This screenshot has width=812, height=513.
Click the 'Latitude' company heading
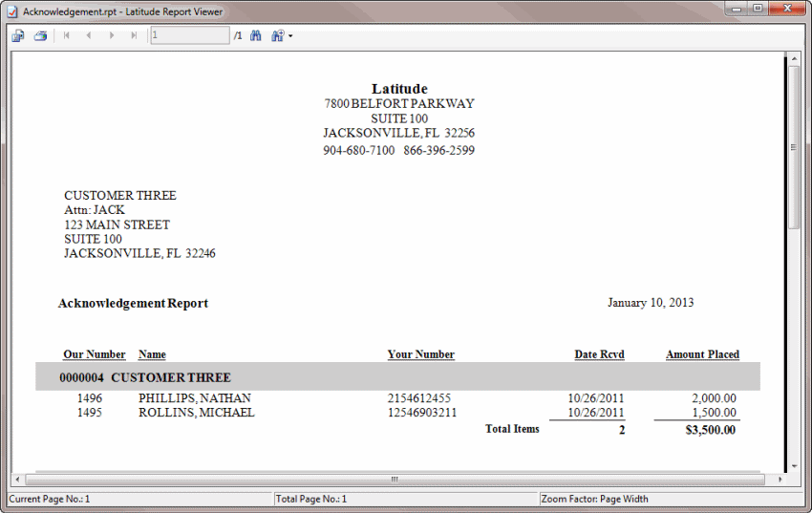click(x=399, y=89)
